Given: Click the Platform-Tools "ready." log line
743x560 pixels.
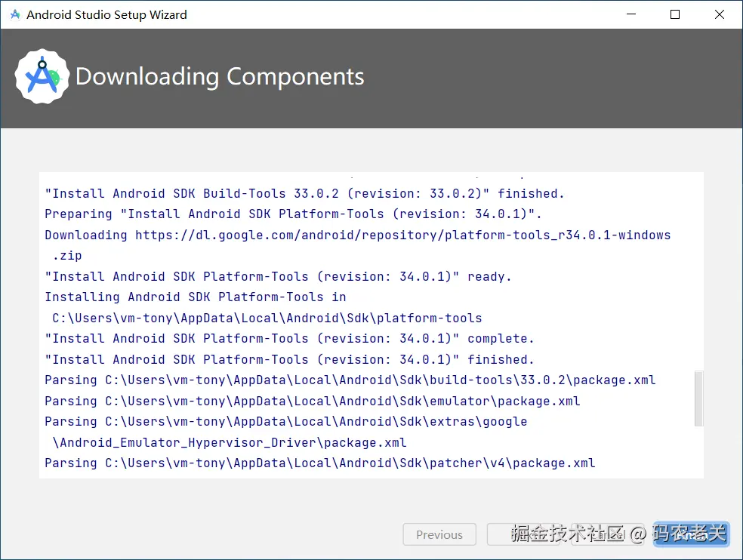Looking at the screenshot, I should 278,276.
